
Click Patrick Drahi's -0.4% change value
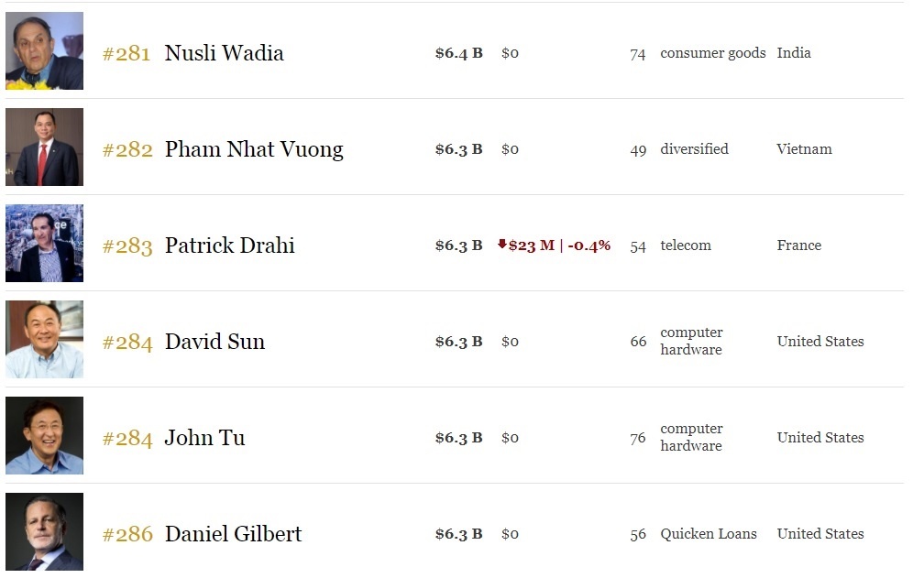(x=588, y=245)
